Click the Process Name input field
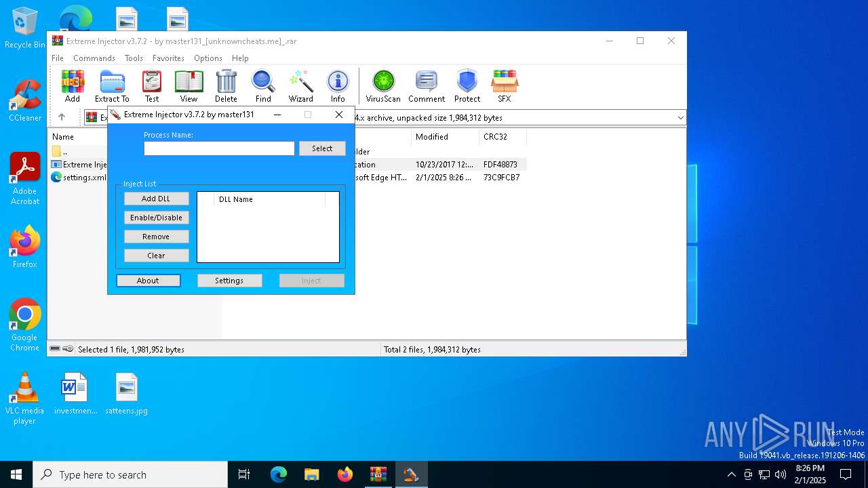 pyautogui.click(x=219, y=148)
